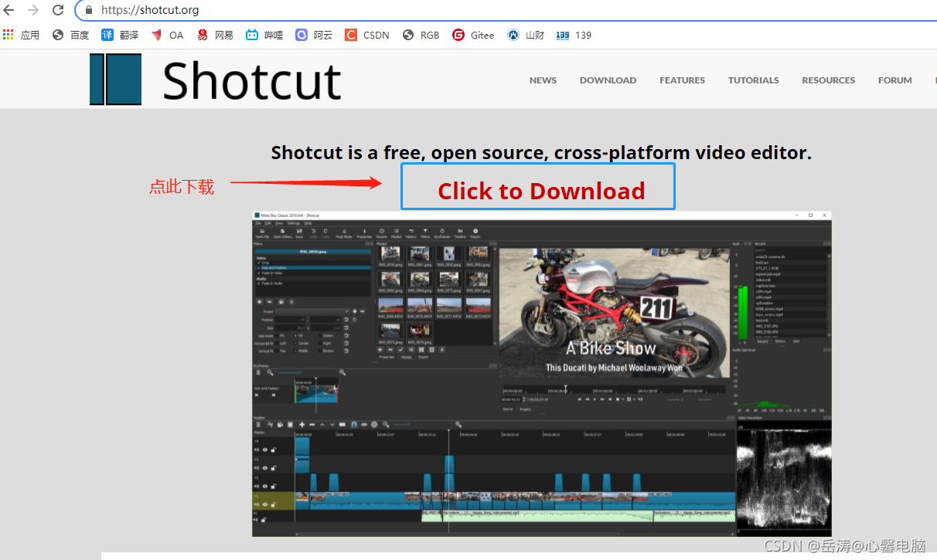Select the Center horizontal fit radio button
This screenshot has height=560, width=937.
coord(295,343)
